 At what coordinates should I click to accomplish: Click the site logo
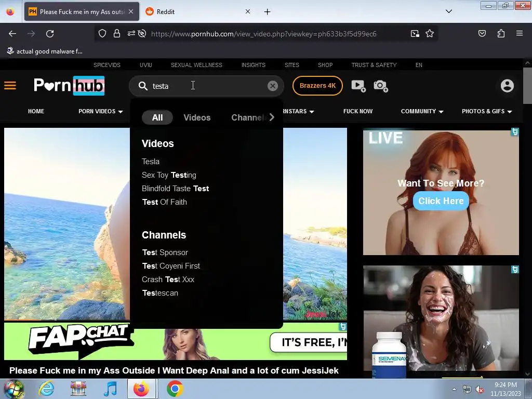69,86
